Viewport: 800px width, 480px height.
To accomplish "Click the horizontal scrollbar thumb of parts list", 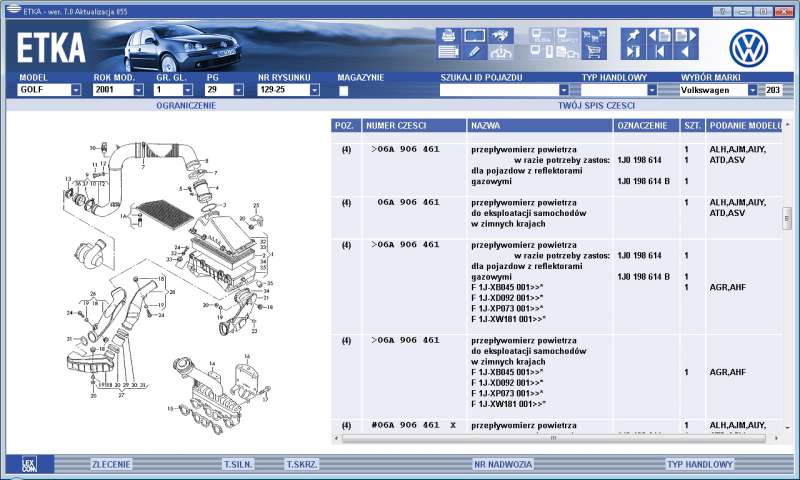I will point(554,438).
